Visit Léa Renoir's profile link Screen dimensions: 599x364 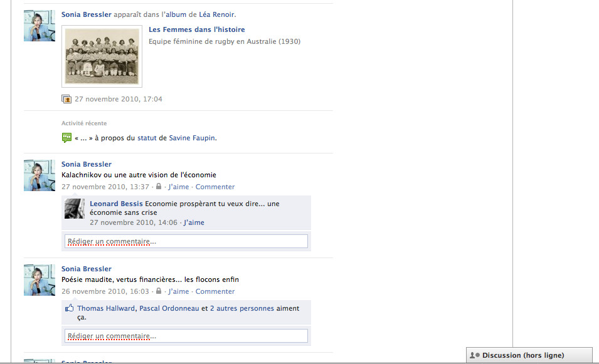tap(216, 14)
